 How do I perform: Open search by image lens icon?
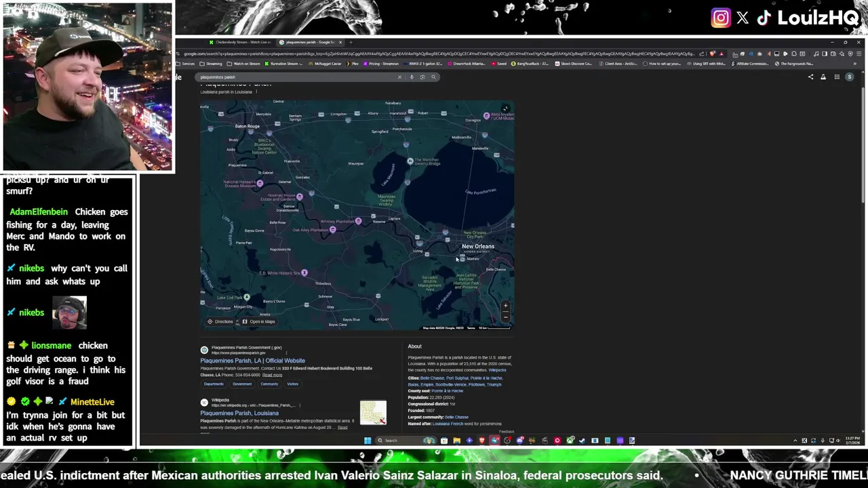coord(422,77)
